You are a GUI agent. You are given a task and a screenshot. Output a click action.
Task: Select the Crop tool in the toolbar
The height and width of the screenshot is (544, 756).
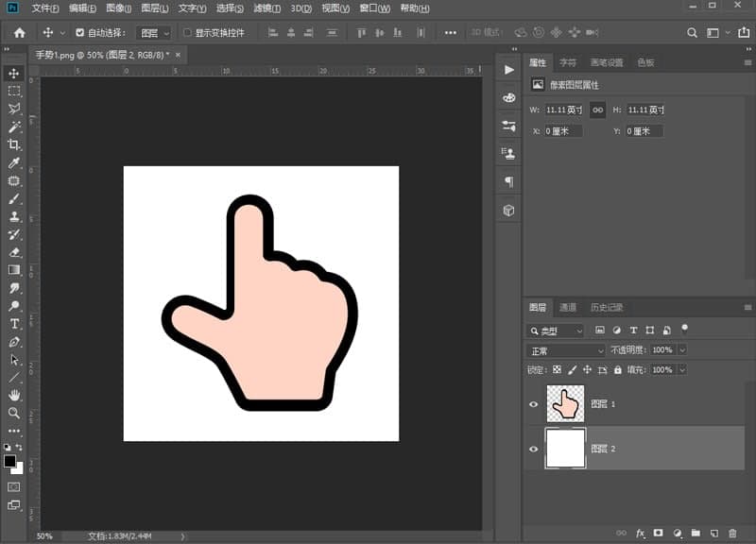14,144
